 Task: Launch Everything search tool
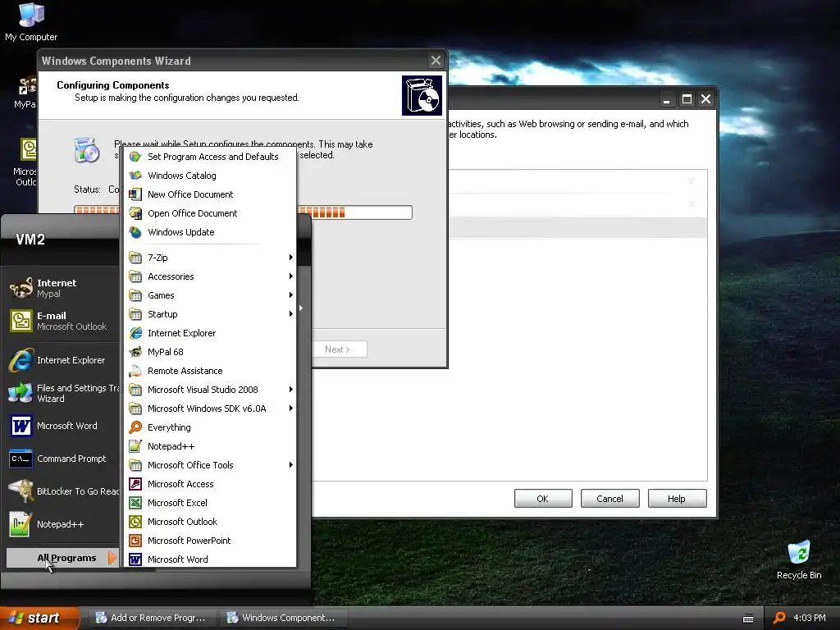tap(210, 427)
